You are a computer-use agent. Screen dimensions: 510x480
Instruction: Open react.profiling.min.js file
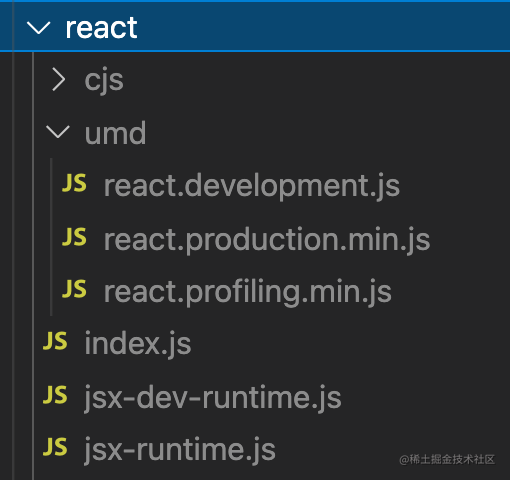click(248, 292)
